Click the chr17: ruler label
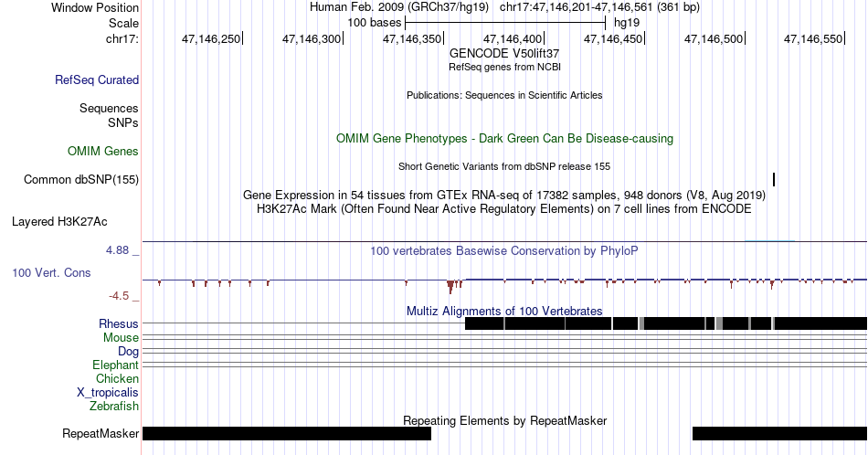 coord(122,38)
